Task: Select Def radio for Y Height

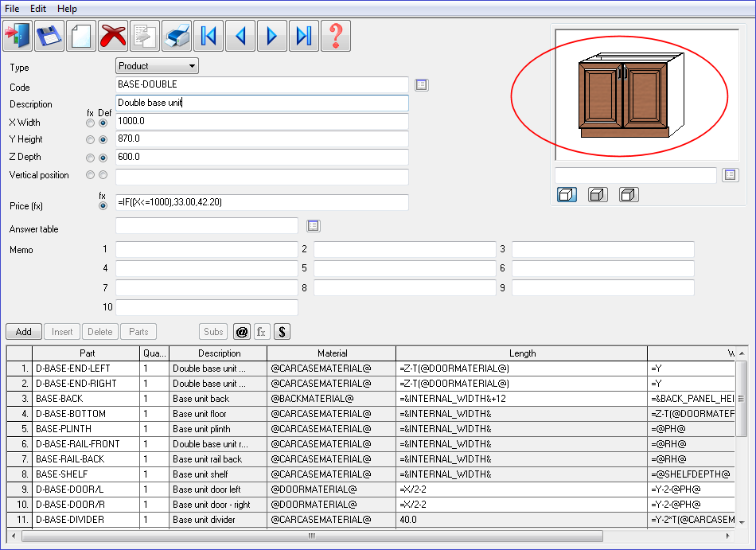Action: click(103, 140)
